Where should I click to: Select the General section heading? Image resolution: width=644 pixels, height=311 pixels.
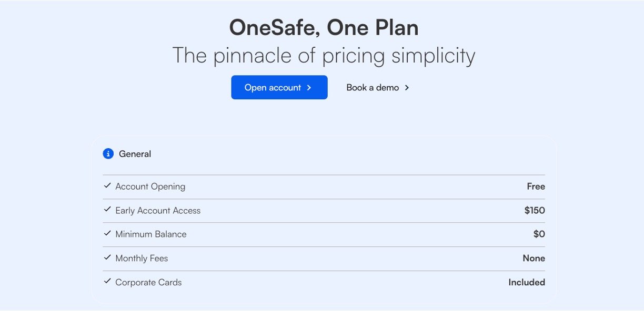coord(135,154)
